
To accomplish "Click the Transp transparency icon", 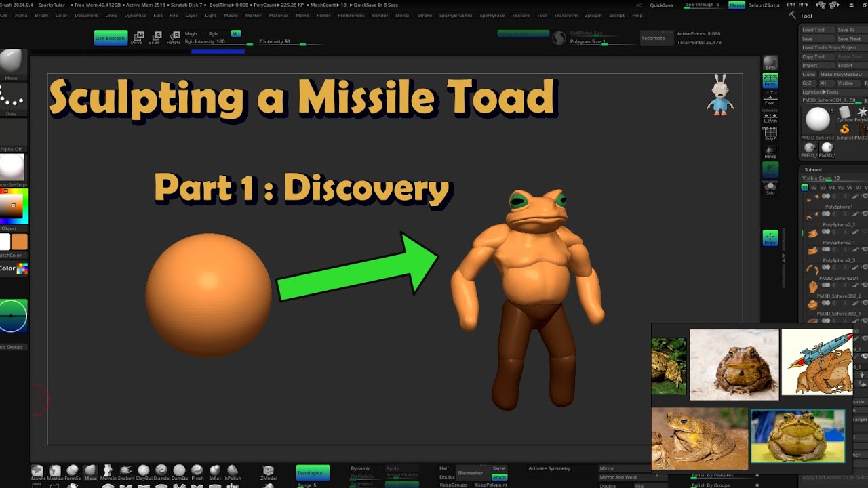I will (x=770, y=152).
